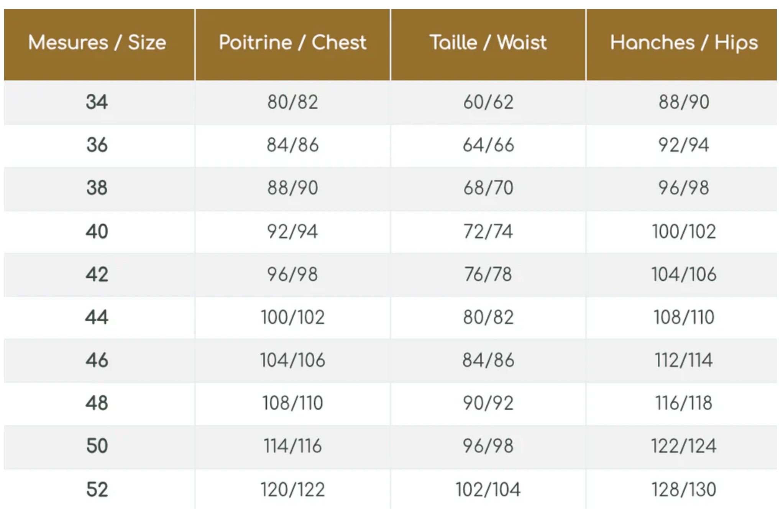Image resolution: width=783 pixels, height=532 pixels.
Task: Click the size 46 row label
Action: click(97, 360)
